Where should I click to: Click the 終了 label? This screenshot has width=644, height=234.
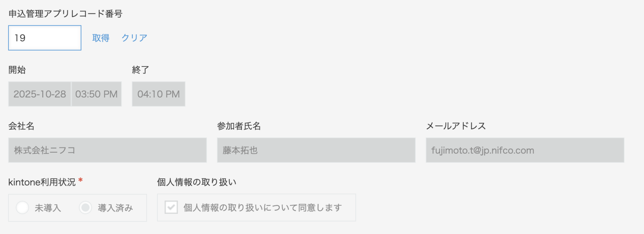(140, 70)
